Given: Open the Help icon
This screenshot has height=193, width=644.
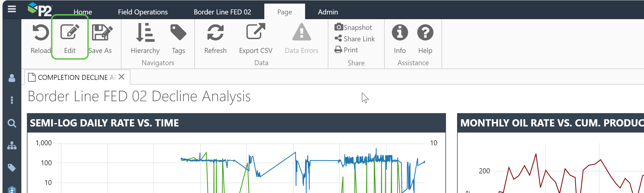Looking at the screenshot, I should coord(425,33).
